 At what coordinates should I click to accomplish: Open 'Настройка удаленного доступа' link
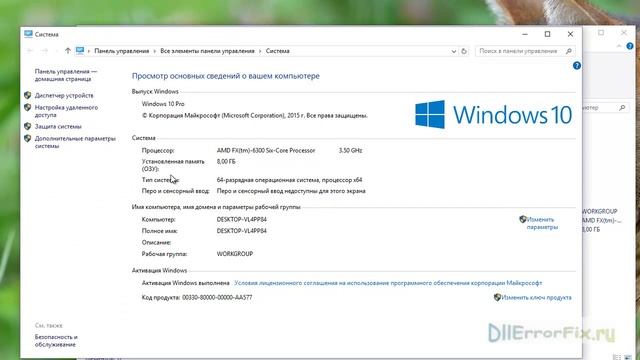67,111
